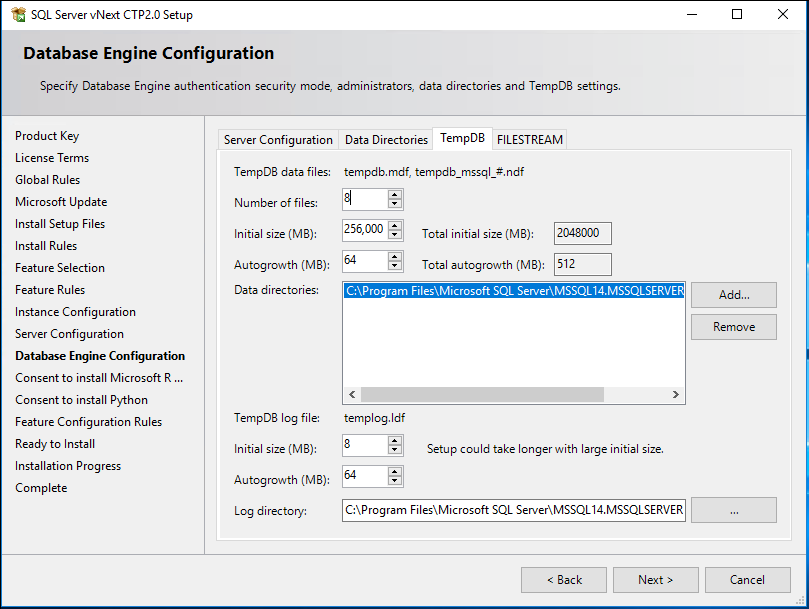The image size is (809, 609).
Task: Increment Number of files with up arrow
Action: pyautogui.click(x=395, y=195)
